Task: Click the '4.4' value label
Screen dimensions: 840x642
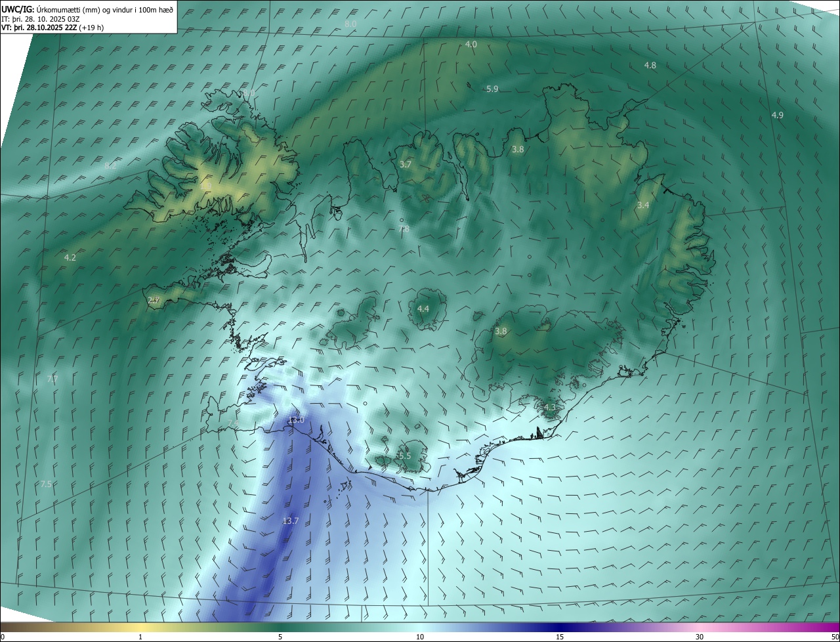Action: coord(423,309)
